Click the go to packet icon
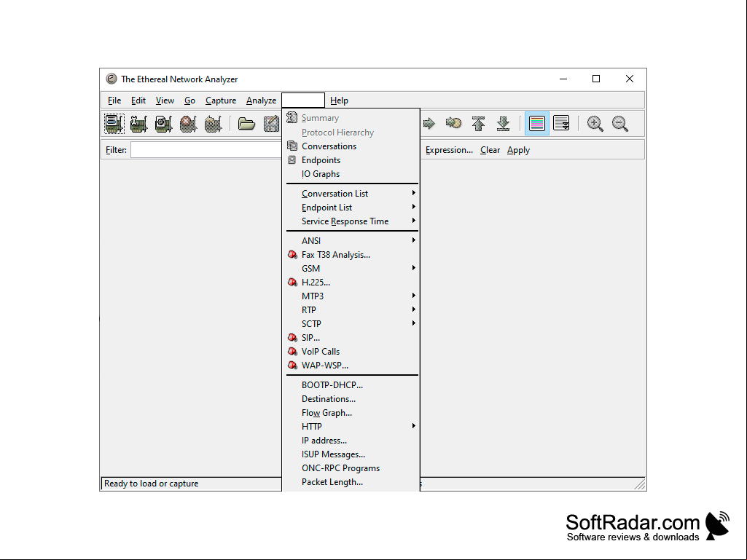The height and width of the screenshot is (560, 747). [x=453, y=124]
